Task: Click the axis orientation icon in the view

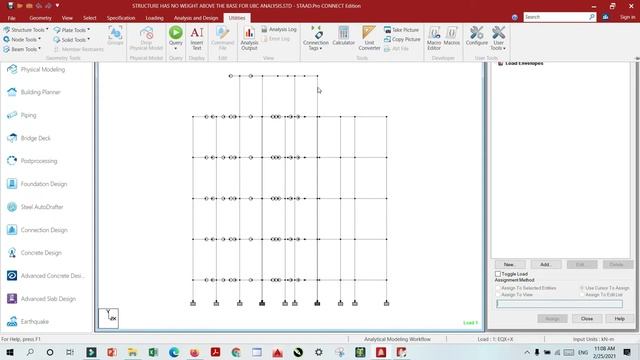Action: (109, 318)
